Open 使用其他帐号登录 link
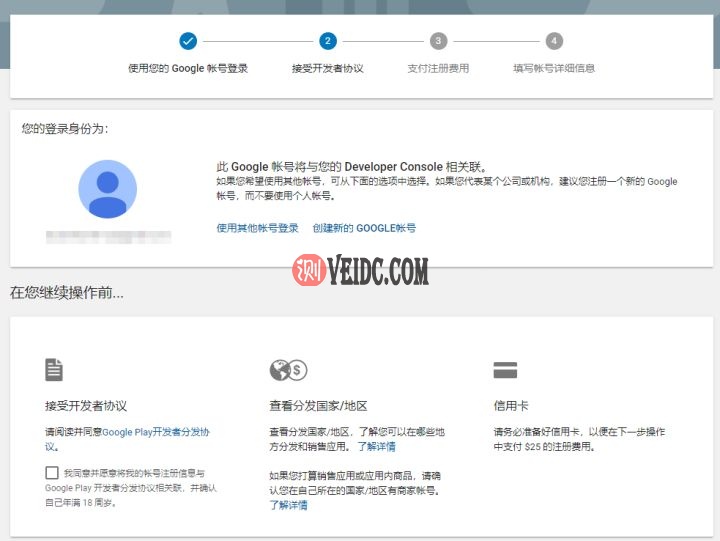This screenshot has height=541, width=720. point(257,228)
